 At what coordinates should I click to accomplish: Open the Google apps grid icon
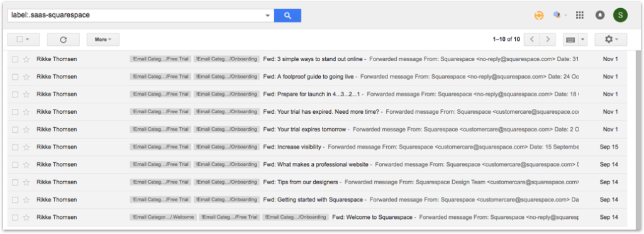click(x=580, y=15)
